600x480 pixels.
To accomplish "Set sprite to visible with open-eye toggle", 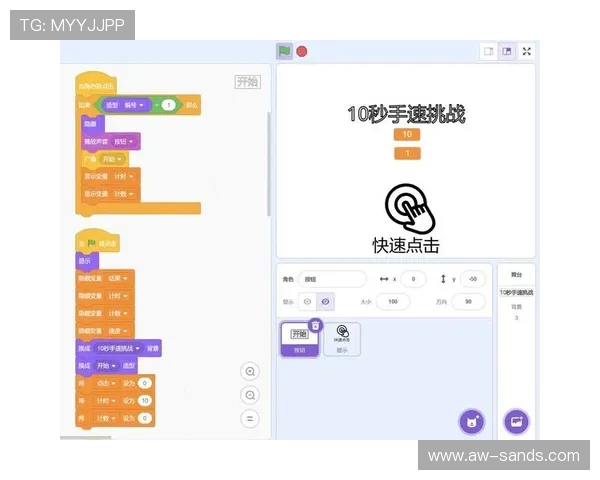I will point(307,302).
